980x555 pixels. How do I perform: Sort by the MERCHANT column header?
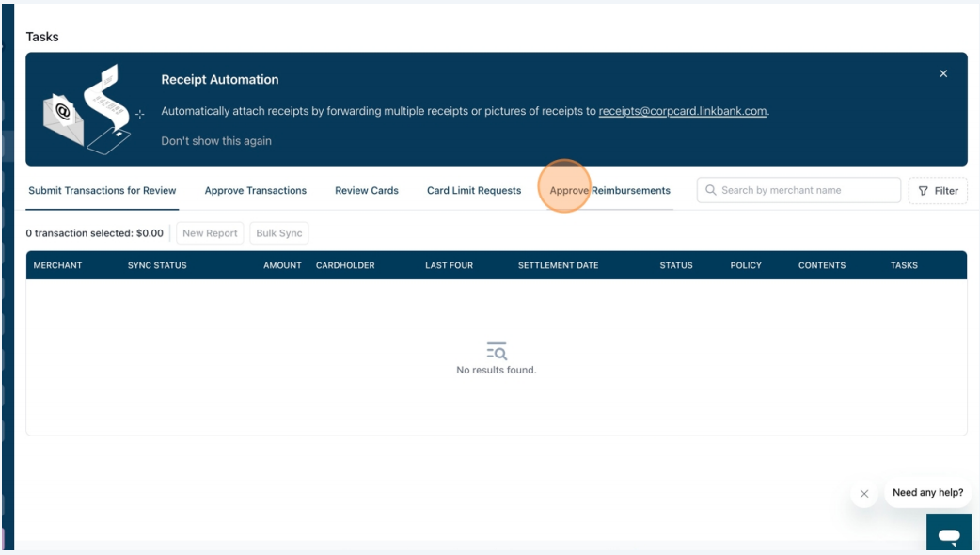pyautogui.click(x=57, y=265)
